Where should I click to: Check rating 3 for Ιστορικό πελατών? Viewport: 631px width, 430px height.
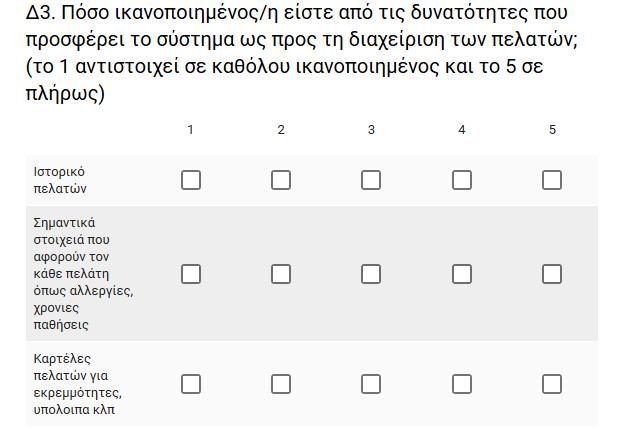371,180
